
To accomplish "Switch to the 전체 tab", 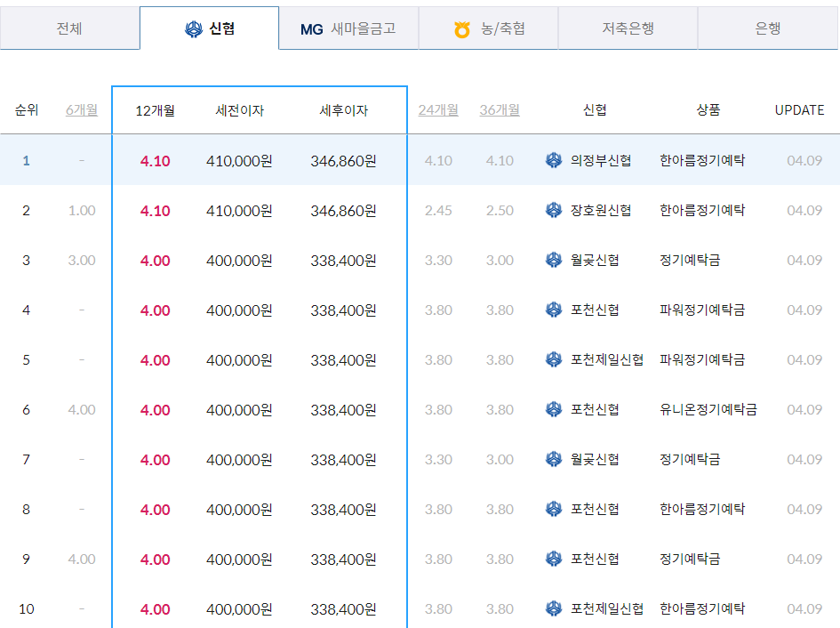I will pos(69,28).
